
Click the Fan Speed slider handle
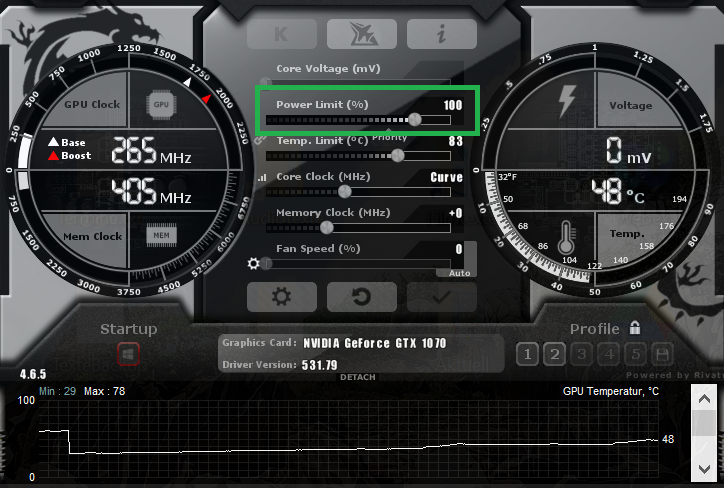click(x=266, y=264)
